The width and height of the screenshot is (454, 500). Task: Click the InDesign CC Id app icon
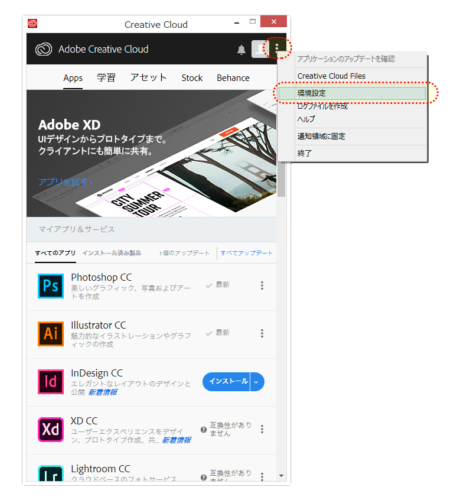tap(51, 382)
